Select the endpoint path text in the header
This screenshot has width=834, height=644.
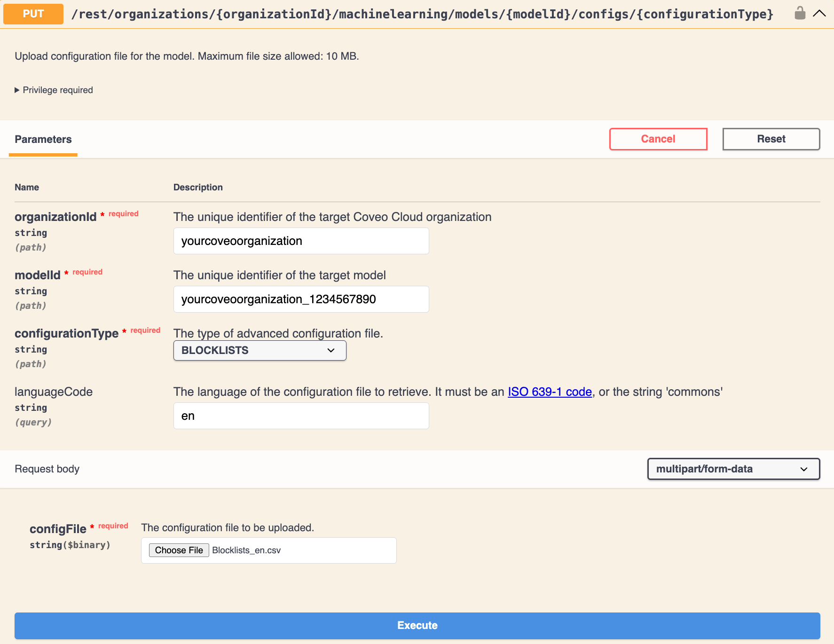tap(422, 14)
